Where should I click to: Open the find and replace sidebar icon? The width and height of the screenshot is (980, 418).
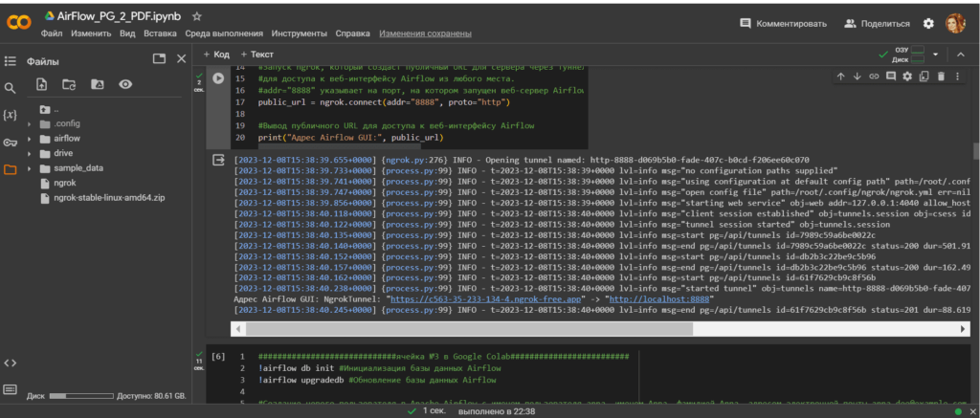(x=10, y=88)
